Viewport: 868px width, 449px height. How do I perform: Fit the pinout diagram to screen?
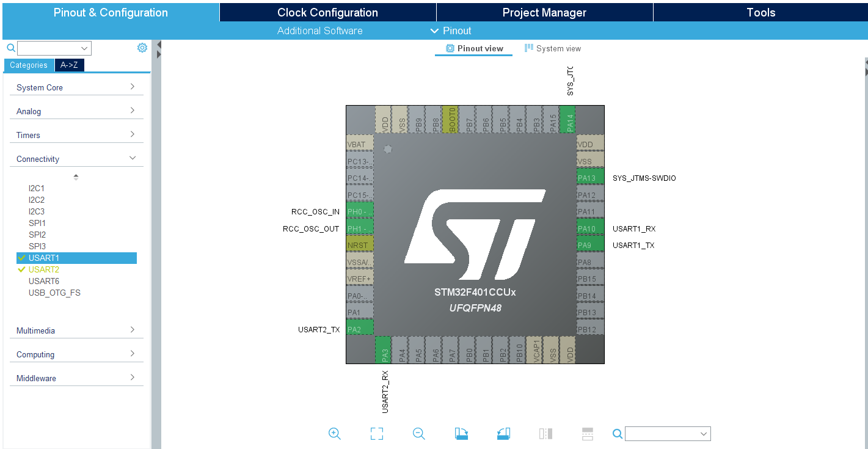click(x=377, y=434)
